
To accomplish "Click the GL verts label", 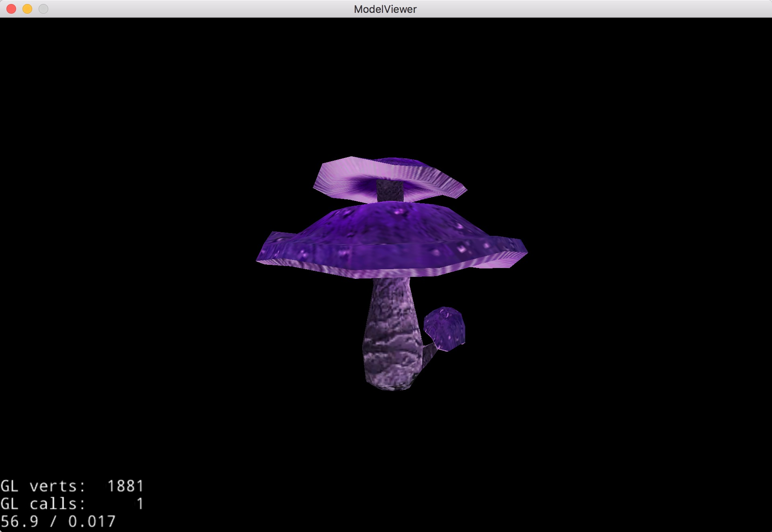I will click(43, 486).
